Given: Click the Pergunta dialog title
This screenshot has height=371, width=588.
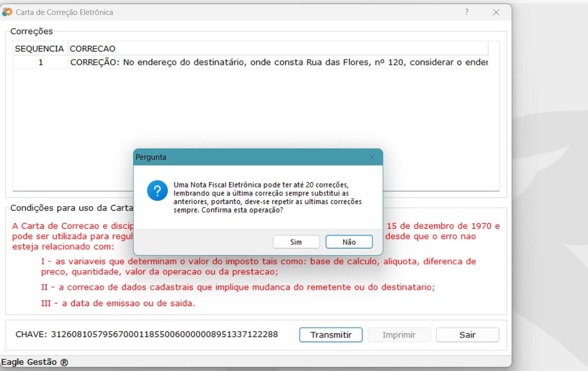Looking at the screenshot, I should point(151,157).
